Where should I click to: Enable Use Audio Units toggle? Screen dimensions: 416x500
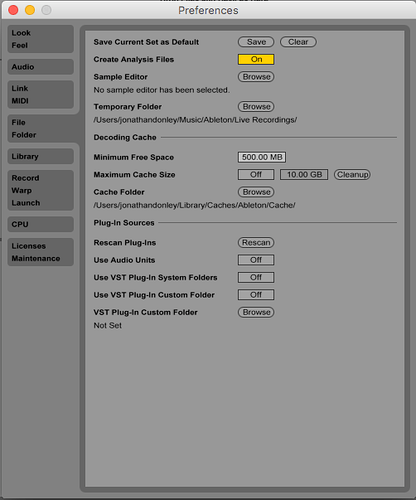click(256, 260)
